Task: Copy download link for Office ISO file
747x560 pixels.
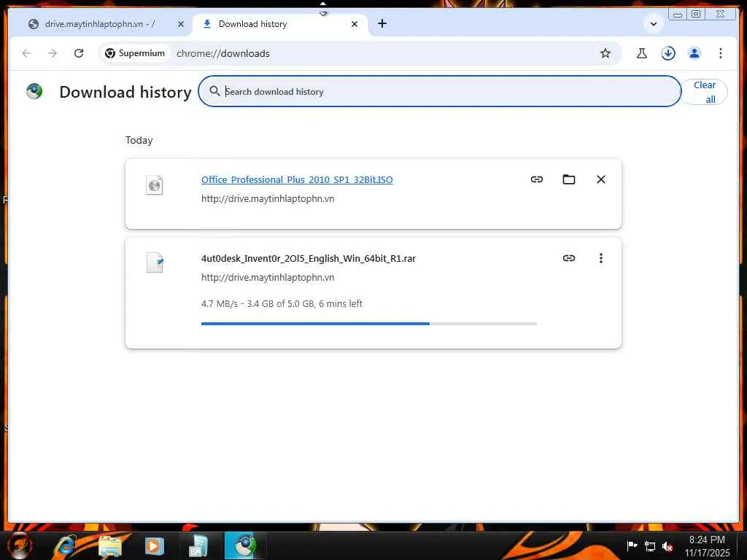Action: [536, 179]
